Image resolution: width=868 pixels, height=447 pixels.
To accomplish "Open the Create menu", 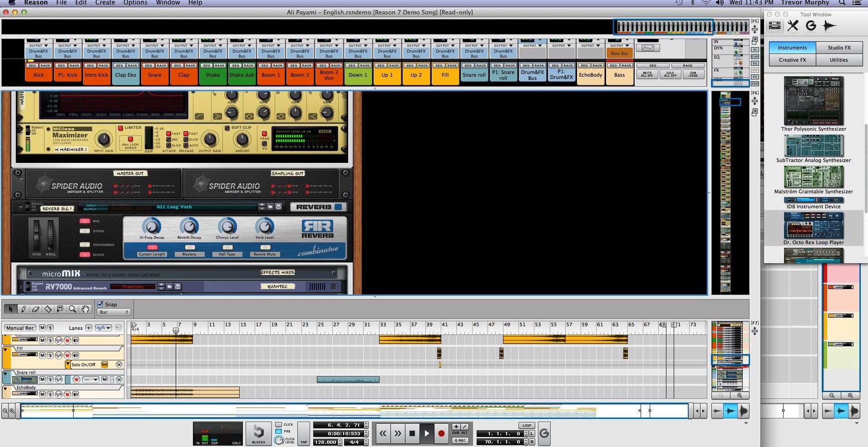I will (105, 3).
